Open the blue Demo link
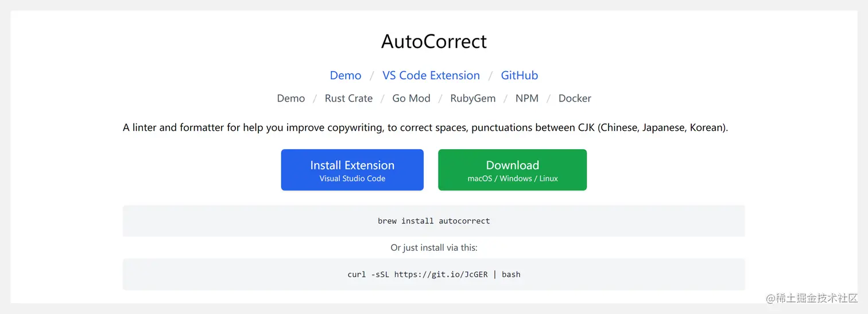The width and height of the screenshot is (868, 314). coord(346,75)
